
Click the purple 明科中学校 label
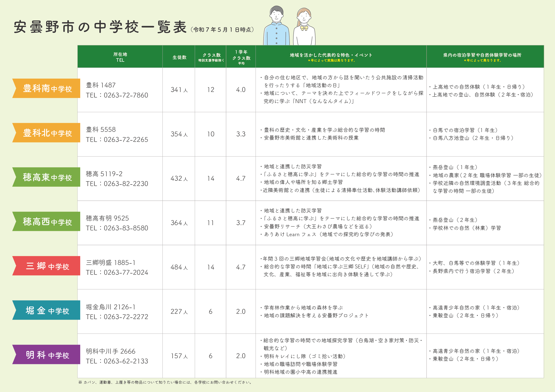click(x=47, y=354)
